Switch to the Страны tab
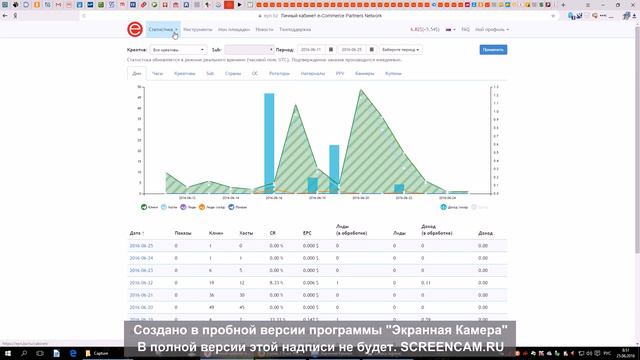 (233, 73)
